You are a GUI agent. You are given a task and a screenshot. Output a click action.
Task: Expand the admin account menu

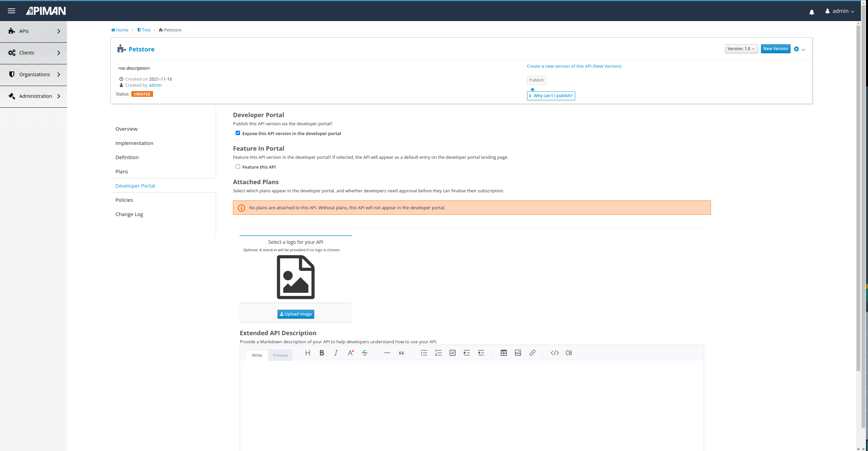pos(840,10)
